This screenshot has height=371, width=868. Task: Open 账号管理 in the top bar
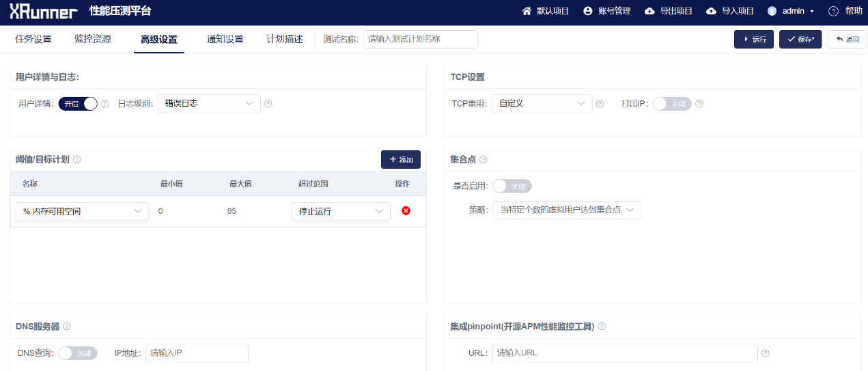pos(607,11)
